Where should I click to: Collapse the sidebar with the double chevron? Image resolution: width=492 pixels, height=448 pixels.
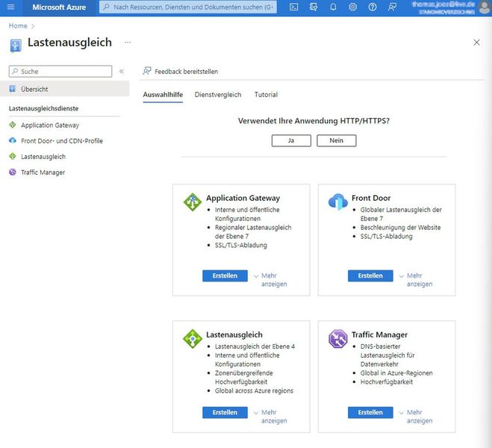pyautogui.click(x=122, y=72)
